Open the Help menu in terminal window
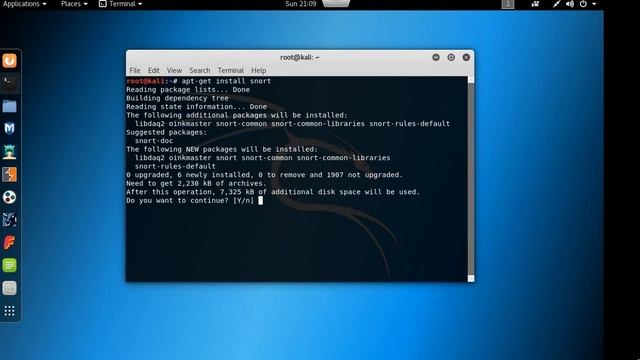 pyautogui.click(x=258, y=71)
